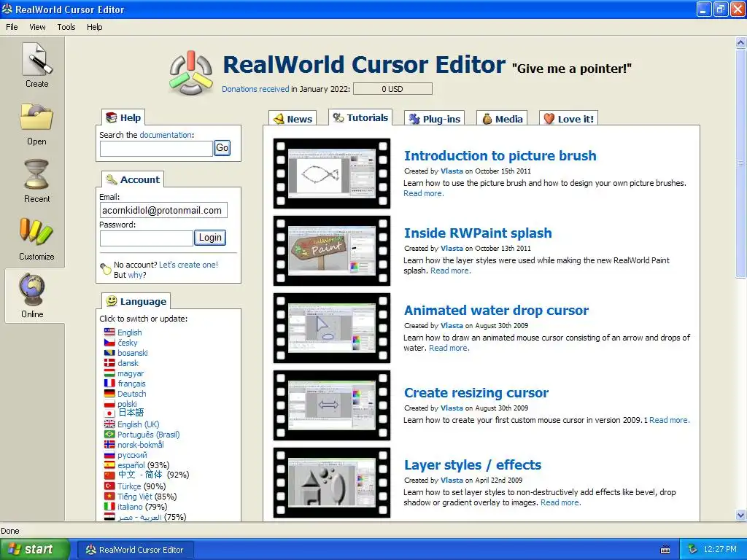Open the Help menu in menu bar
The image size is (747, 560).
[94, 27]
